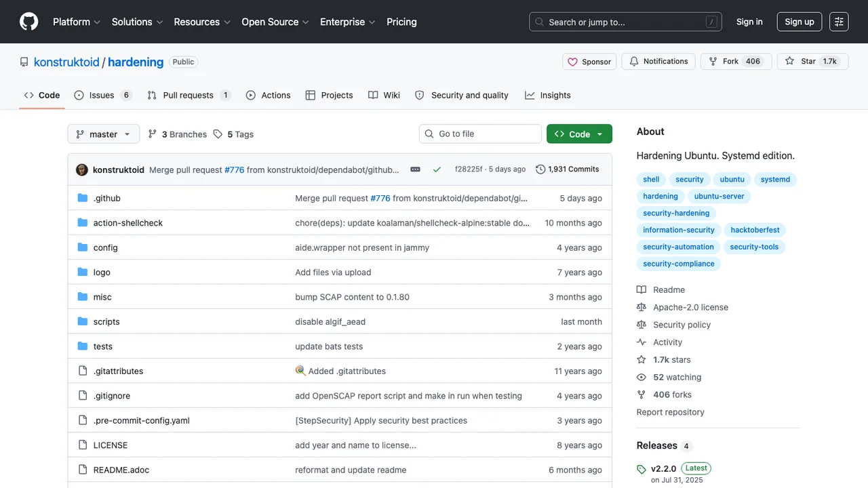Click the stars icon in About
The width and height of the screenshot is (868, 488).
coord(642,360)
